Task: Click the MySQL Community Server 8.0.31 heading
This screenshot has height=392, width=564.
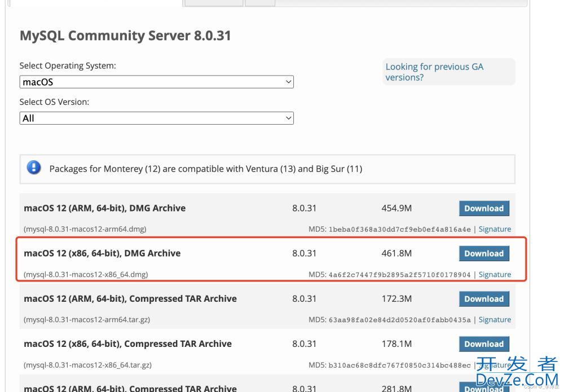Action: [125, 36]
